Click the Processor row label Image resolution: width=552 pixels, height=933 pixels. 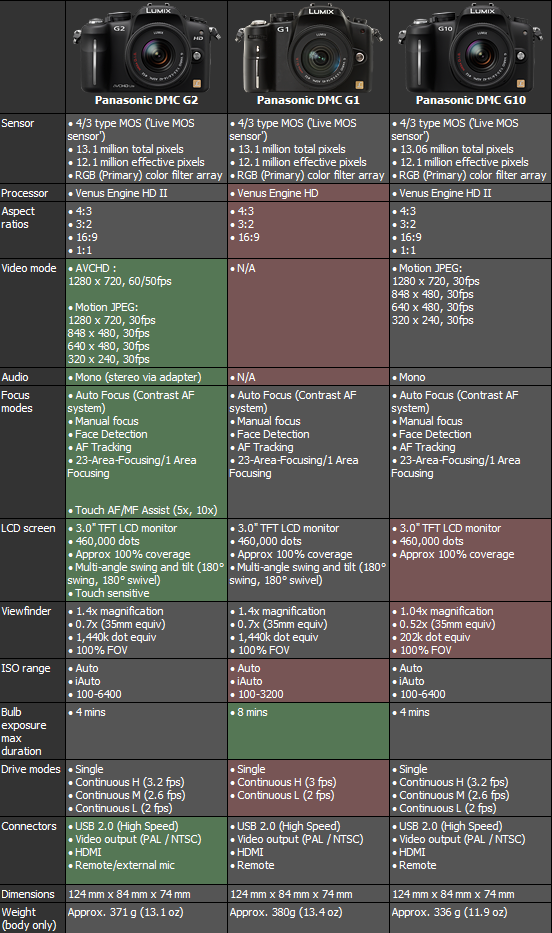coord(24,193)
